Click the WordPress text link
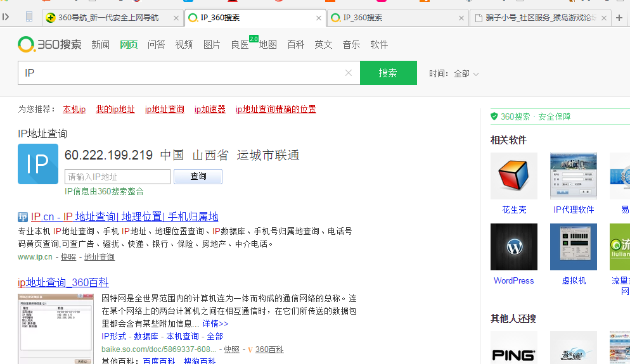This screenshot has width=630, height=364. click(514, 281)
